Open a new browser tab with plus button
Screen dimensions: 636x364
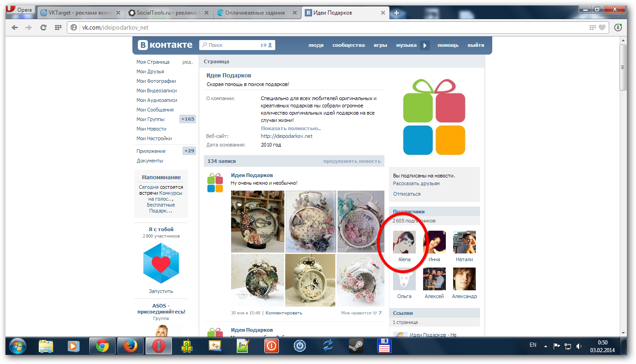pyautogui.click(x=396, y=13)
